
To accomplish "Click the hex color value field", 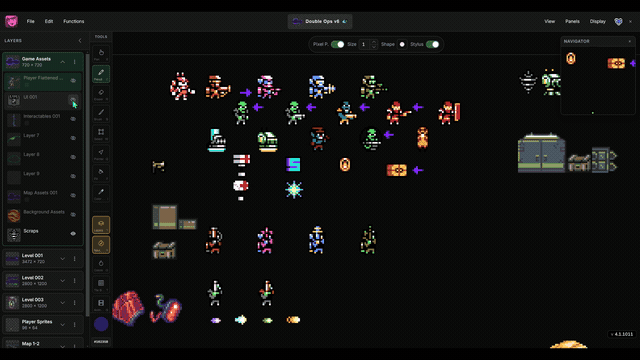I will pos(101,342).
